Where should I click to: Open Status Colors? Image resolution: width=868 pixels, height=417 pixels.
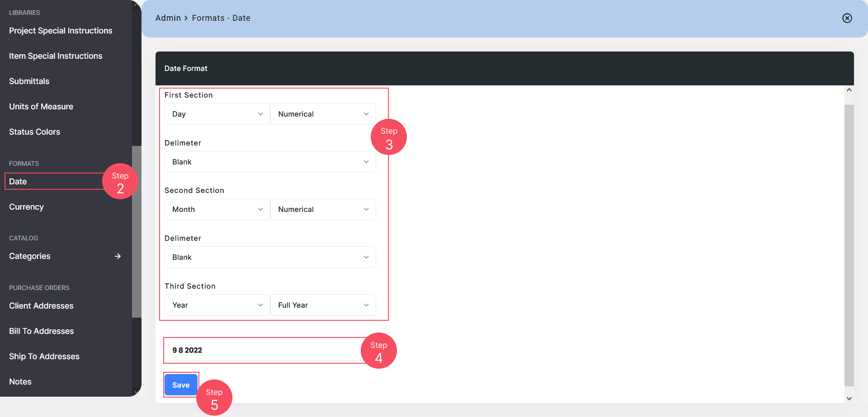[34, 132]
